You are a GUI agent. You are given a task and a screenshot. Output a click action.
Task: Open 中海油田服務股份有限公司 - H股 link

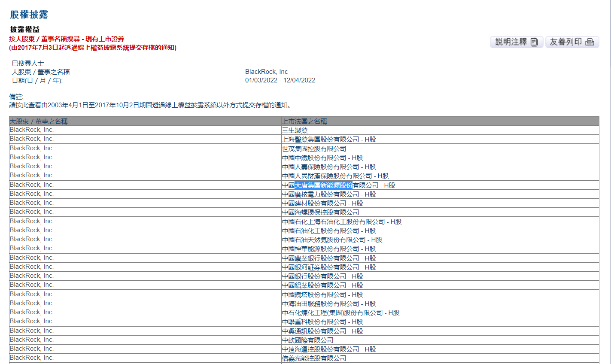(329, 304)
